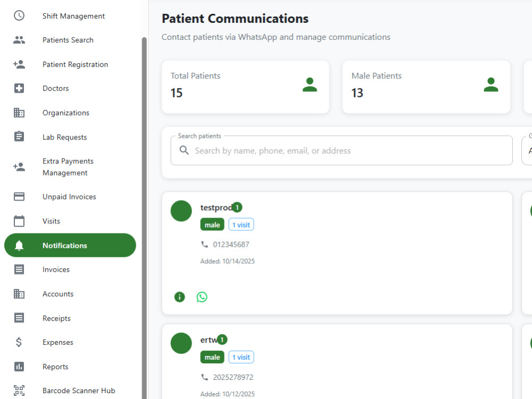Select the Doctors plus-box icon

(19, 88)
